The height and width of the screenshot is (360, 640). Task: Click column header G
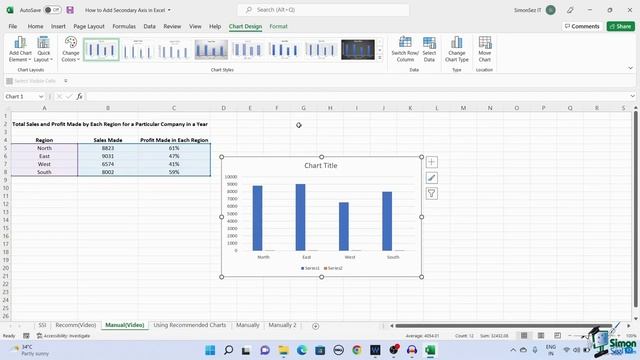point(303,108)
